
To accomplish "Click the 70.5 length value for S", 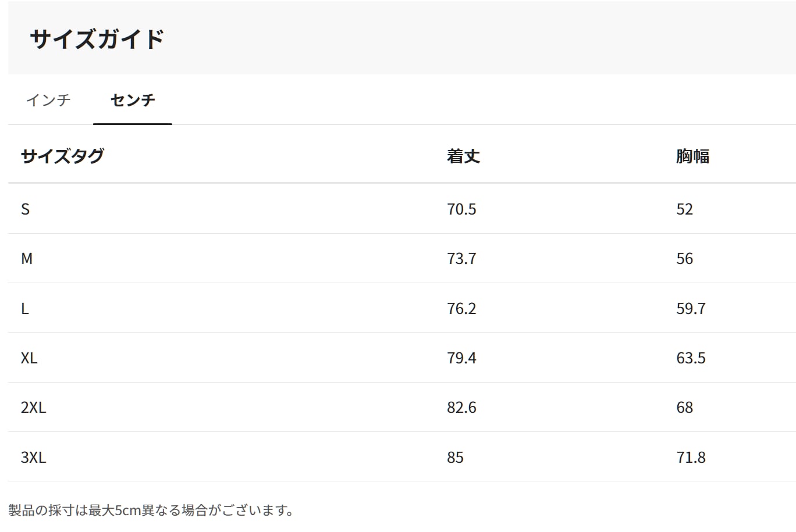I will click(461, 209).
